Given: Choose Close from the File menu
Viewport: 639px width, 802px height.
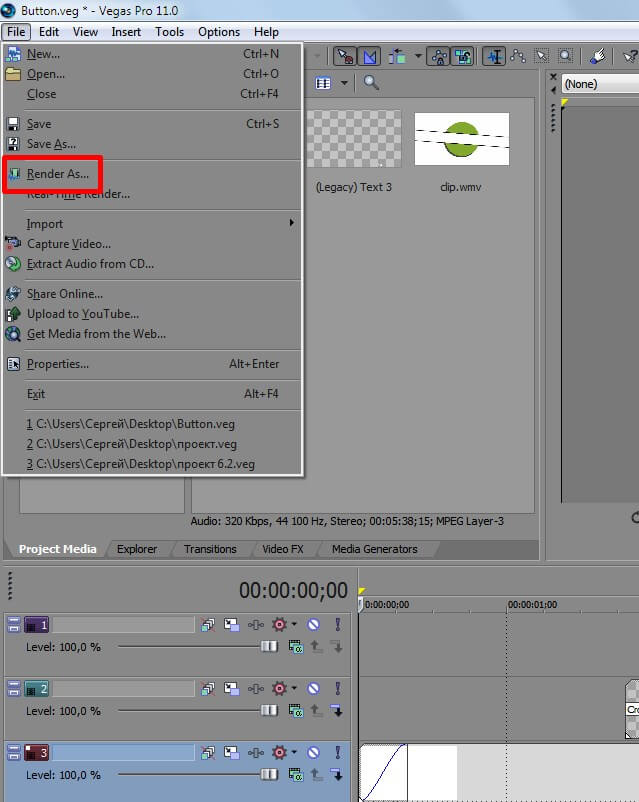Looking at the screenshot, I should 152,94.
